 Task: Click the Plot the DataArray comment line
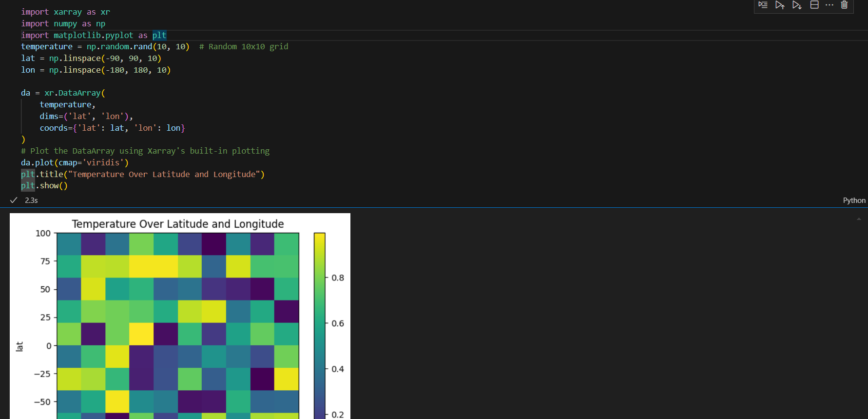145,151
